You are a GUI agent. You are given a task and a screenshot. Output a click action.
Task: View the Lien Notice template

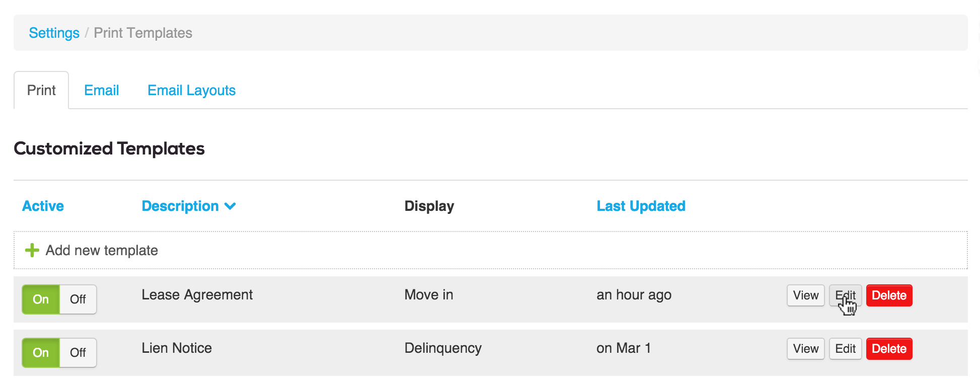805,349
